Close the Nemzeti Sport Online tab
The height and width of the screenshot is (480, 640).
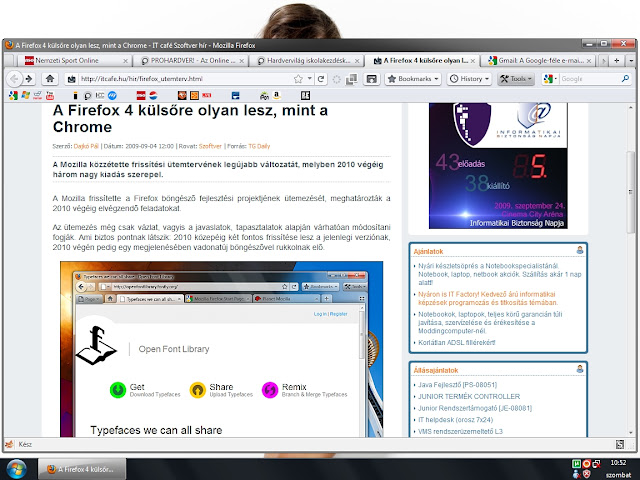pyautogui.click(x=125, y=61)
